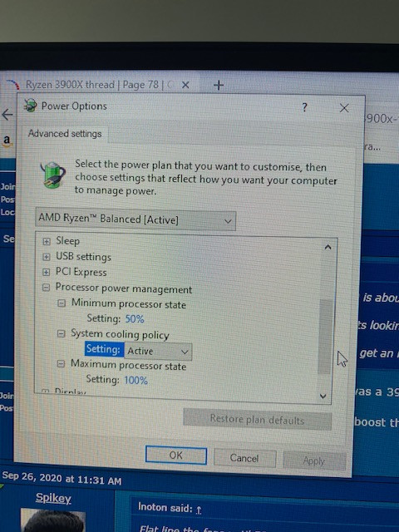Click the settings list scroll down arrow
The width and height of the screenshot is (399, 532).
323,396
